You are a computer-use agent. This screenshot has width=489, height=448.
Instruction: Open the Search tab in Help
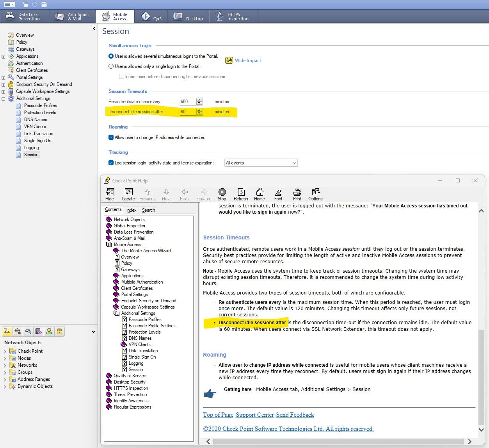pos(148,210)
